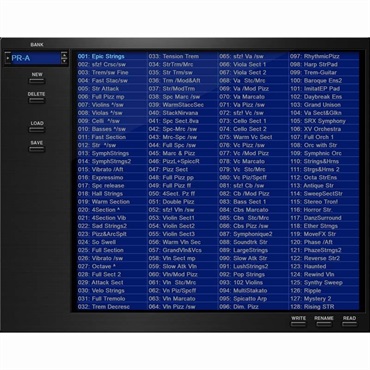
Task: Click the NEW bank button
Action: pyautogui.click(x=37, y=81)
